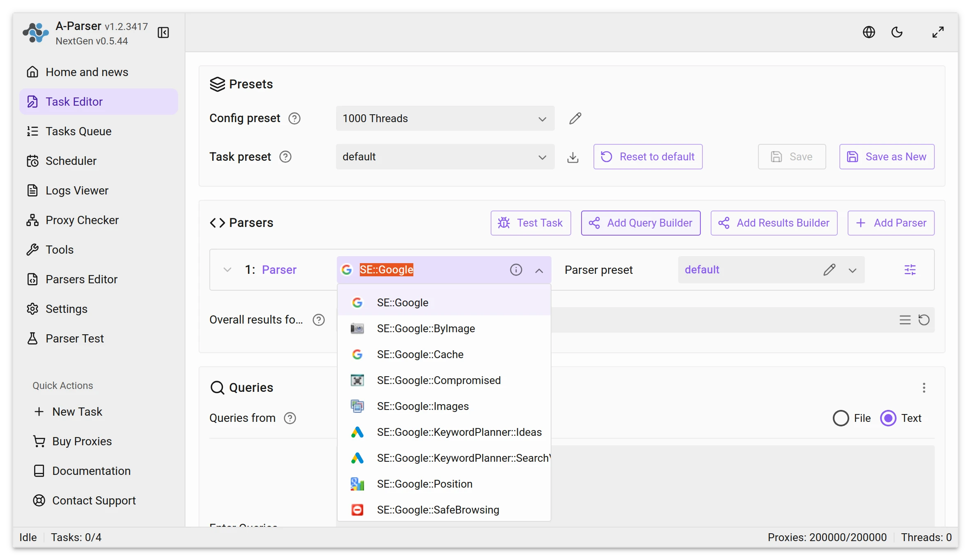Screen dimensions: 971x560
Task: Expand the Parser preset default dropdown arrow
Action: tap(853, 270)
